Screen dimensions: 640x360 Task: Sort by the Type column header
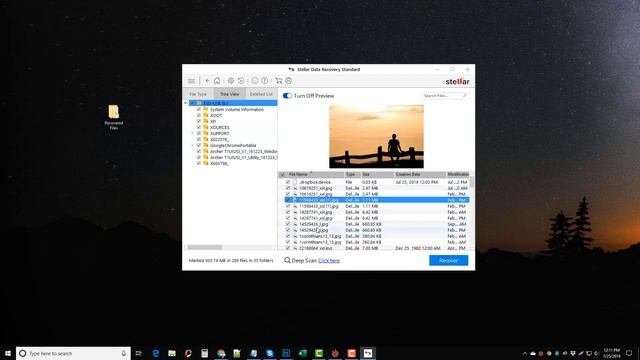coord(352,174)
